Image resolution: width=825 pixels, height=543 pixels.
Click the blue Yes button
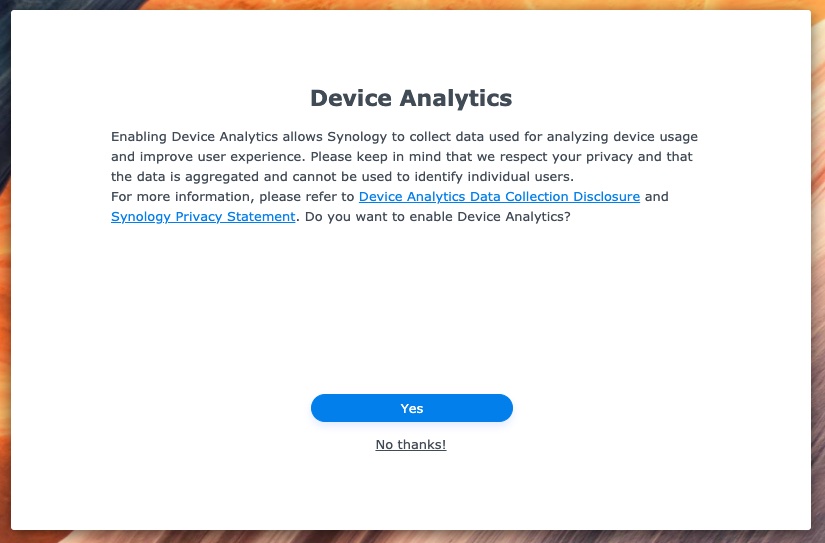(x=411, y=408)
